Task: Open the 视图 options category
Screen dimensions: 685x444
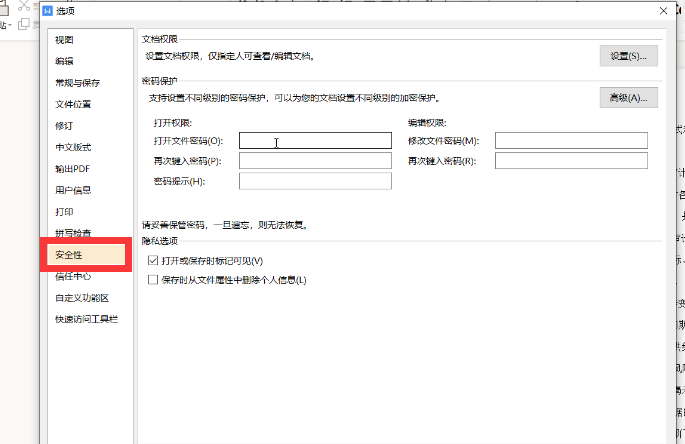Action: (x=64, y=40)
